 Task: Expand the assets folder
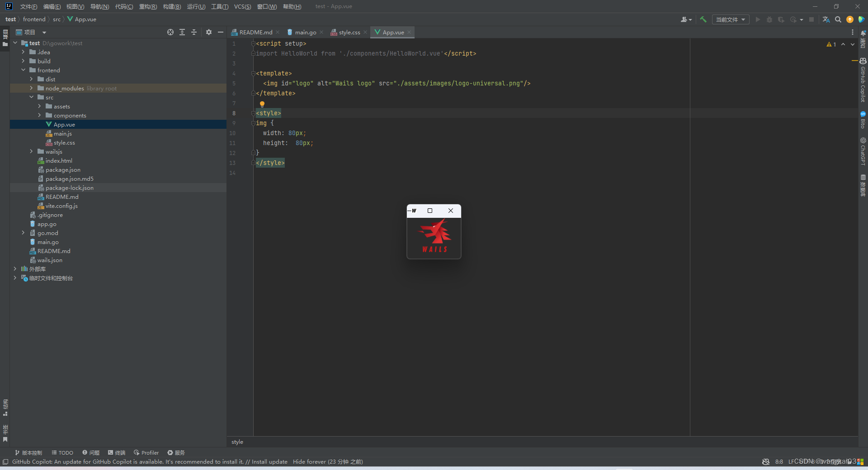tap(39, 106)
